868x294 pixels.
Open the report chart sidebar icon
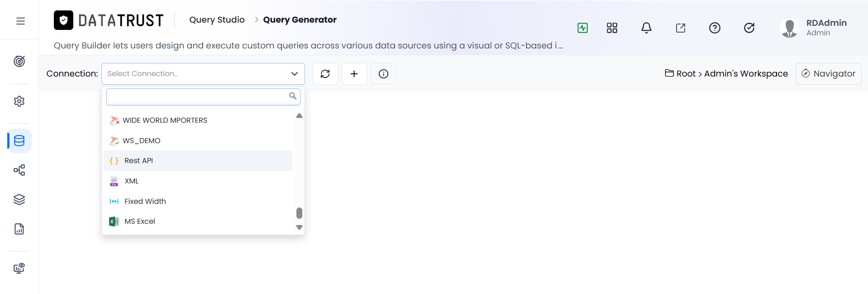coord(19,229)
